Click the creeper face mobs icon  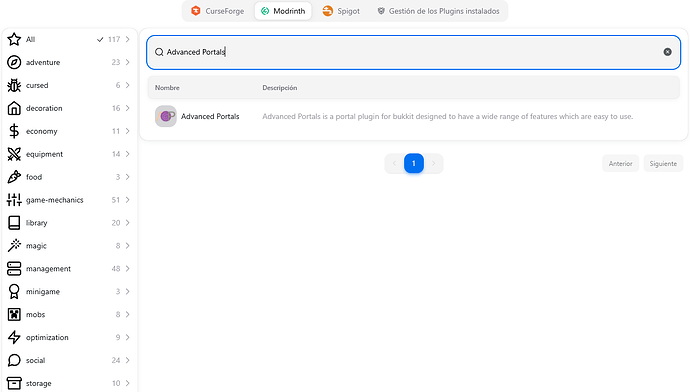[14, 314]
